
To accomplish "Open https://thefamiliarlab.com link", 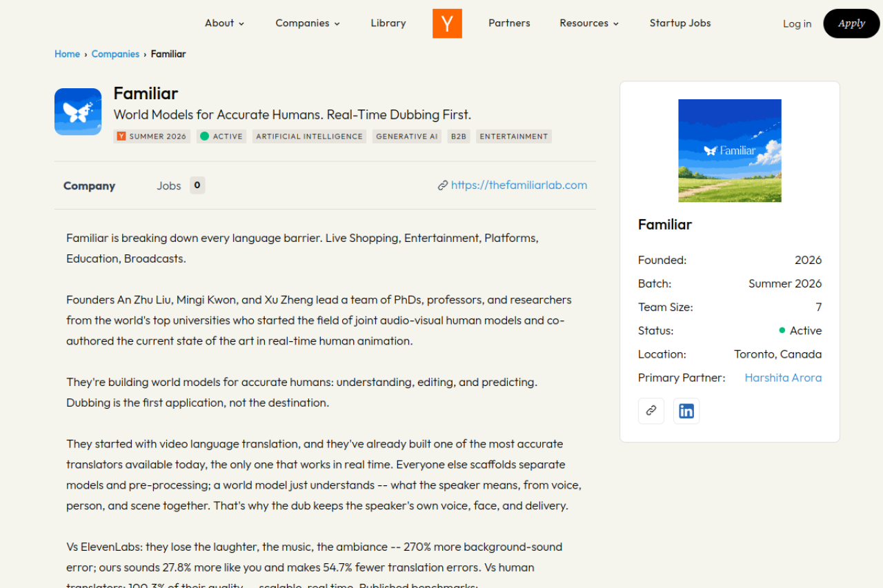I will pyautogui.click(x=519, y=185).
